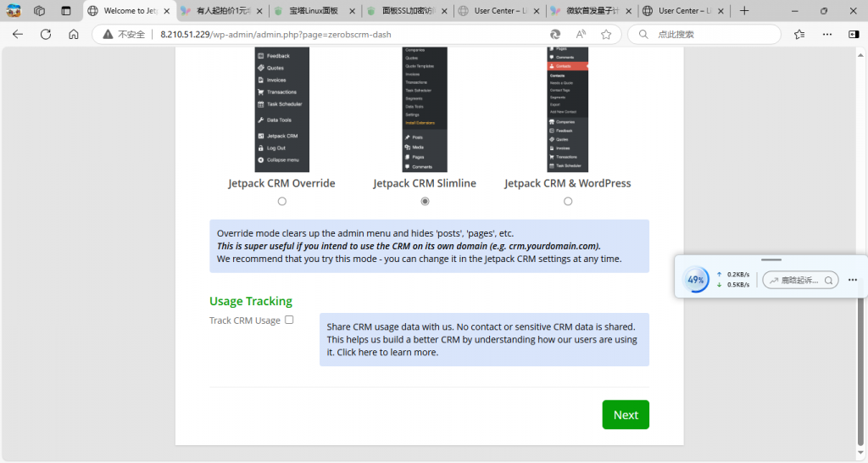Close the 面板SSL加密访问 tab

444,11
